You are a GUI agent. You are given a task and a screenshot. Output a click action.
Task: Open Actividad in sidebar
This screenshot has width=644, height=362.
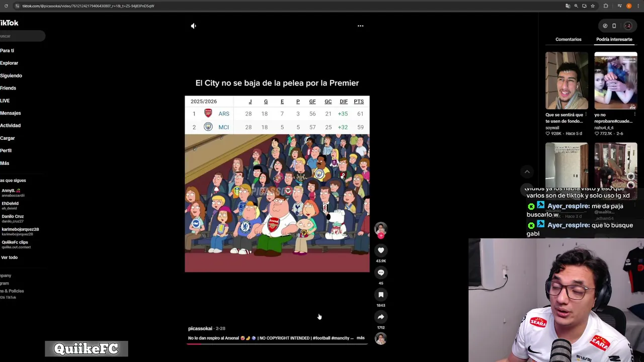click(11, 125)
